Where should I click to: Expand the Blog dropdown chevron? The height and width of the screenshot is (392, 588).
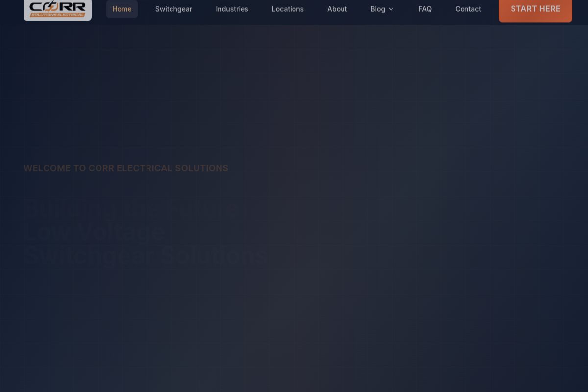(x=391, y=9)
